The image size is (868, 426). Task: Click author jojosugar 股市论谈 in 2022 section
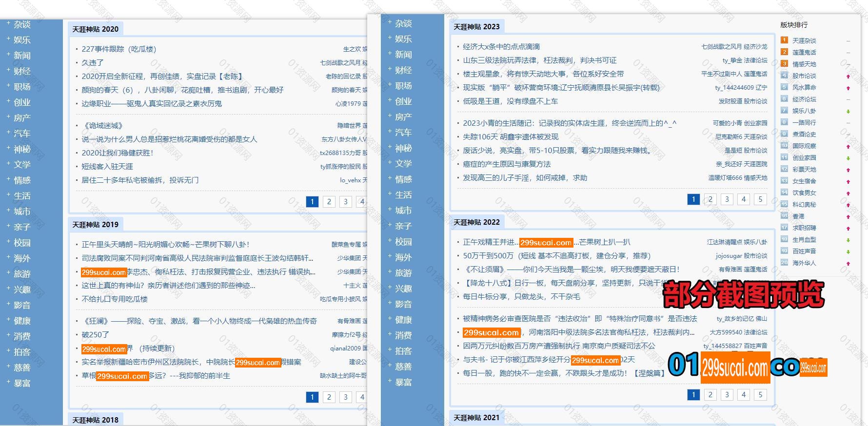click(x=741, y=256)
